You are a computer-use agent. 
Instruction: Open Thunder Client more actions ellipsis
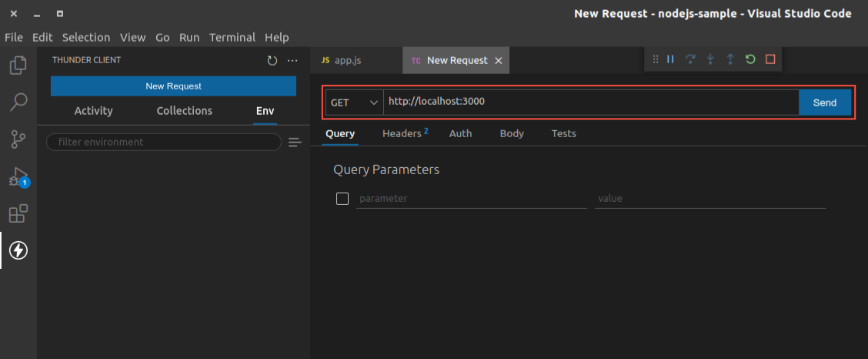pos(293,60)
